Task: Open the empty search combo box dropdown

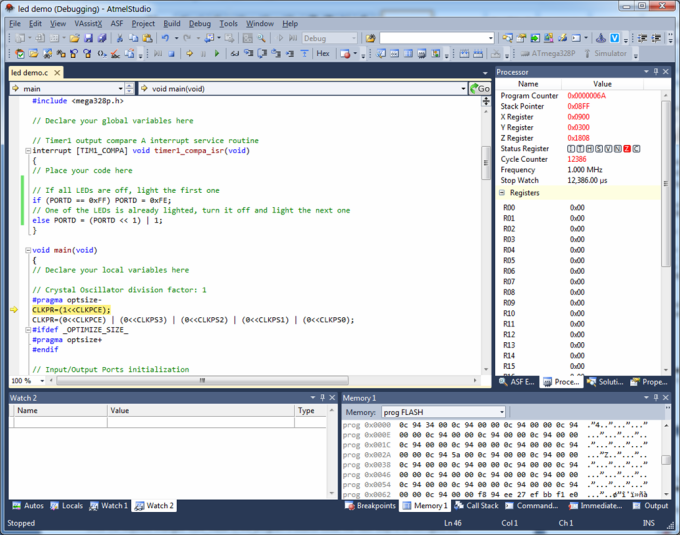Action: 490,38
